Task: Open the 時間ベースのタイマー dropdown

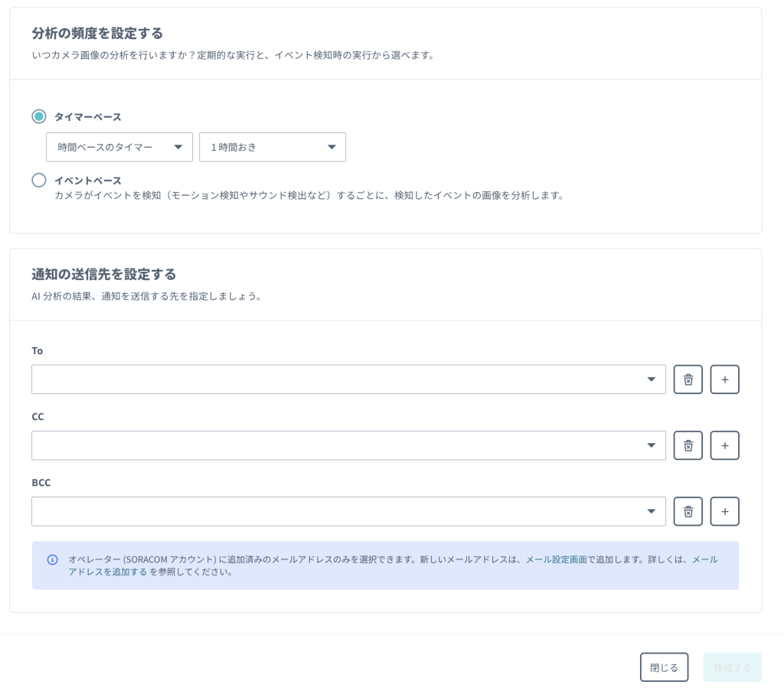Action: [x=119, y=148]
